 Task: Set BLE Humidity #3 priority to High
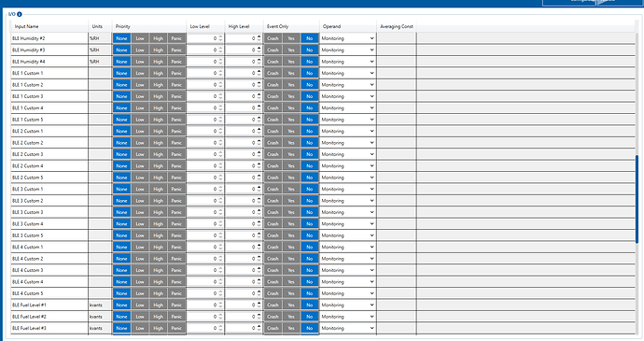(158, 50)
